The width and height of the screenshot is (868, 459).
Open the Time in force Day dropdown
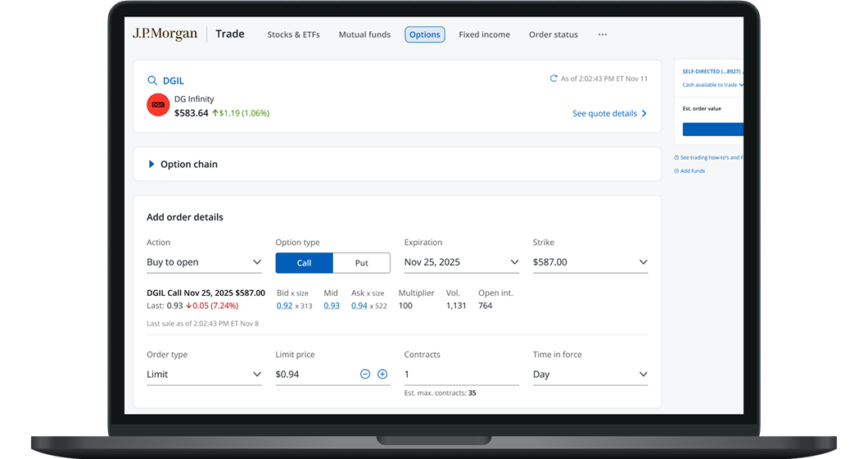tap(590, 375)
